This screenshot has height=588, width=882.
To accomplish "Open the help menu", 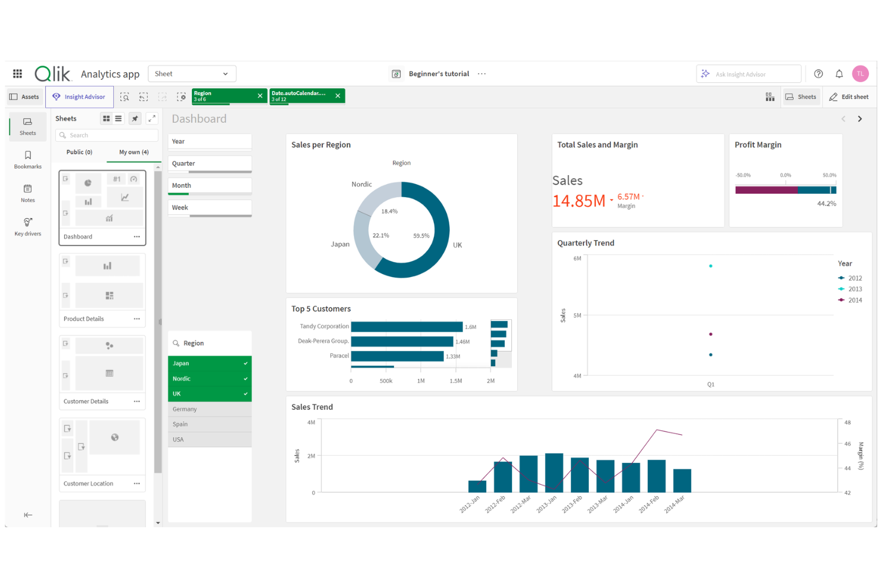I will tap(818, 73).
